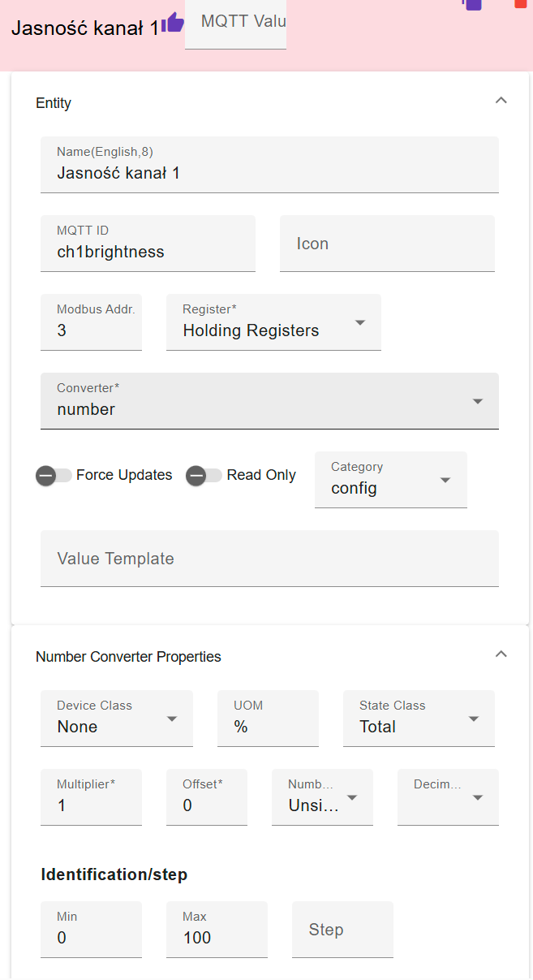The height and width of the screenshot is (980, 533).
Task: Click the Name input field
Action: point(269,165)
